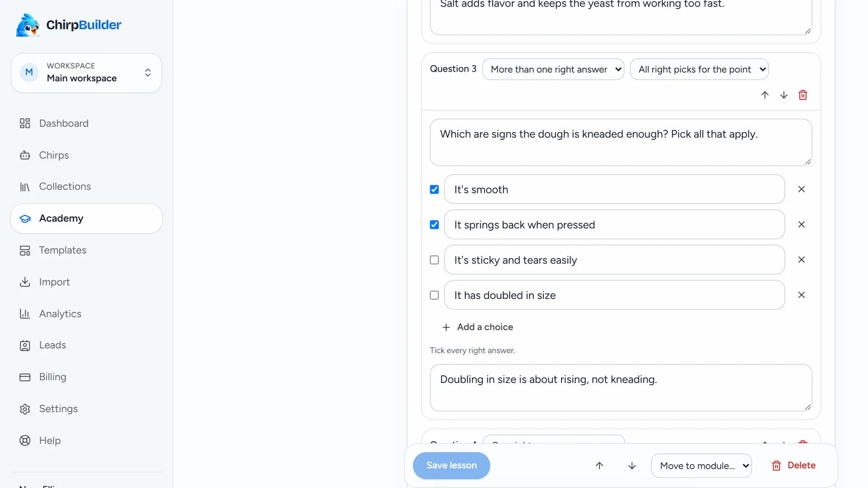
Task: Go to Dashboard in sidebar
Action: coord(86,124)
